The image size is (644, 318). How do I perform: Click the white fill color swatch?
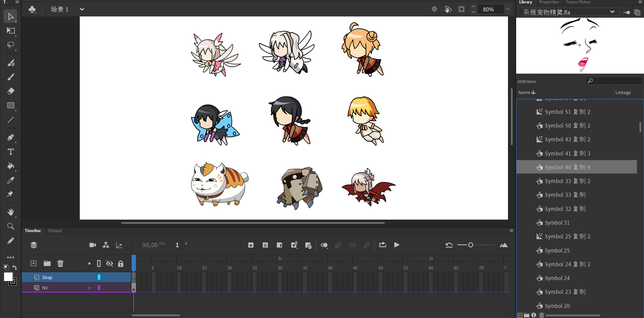coord(8,277)
